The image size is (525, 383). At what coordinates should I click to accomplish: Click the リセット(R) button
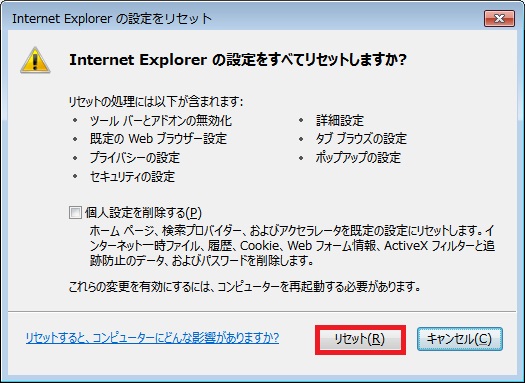360,339
